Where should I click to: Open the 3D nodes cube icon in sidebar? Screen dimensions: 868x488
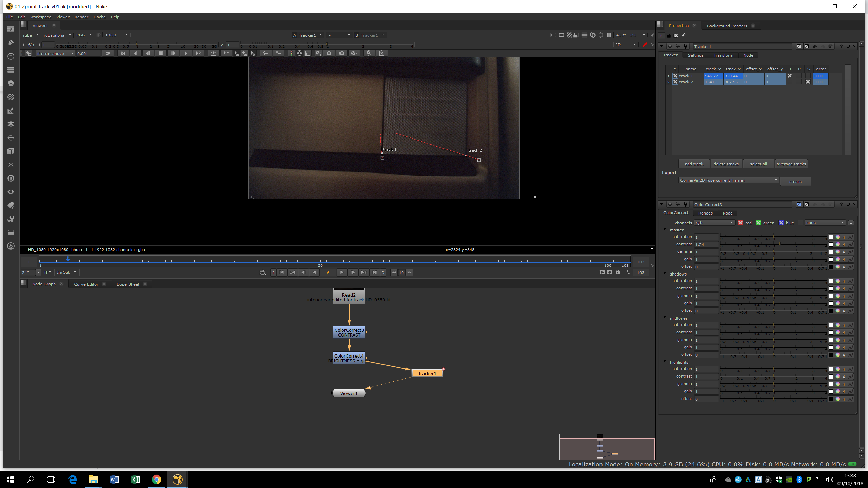[x=11, y=151]
